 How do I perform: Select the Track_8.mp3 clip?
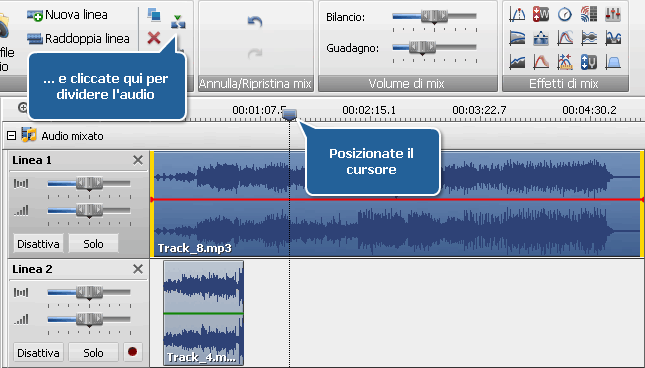397,204
